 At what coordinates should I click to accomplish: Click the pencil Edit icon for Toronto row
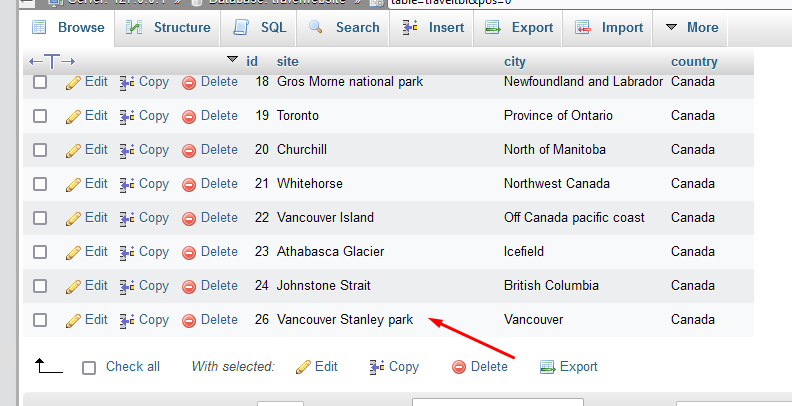click(x=73, y=116)
